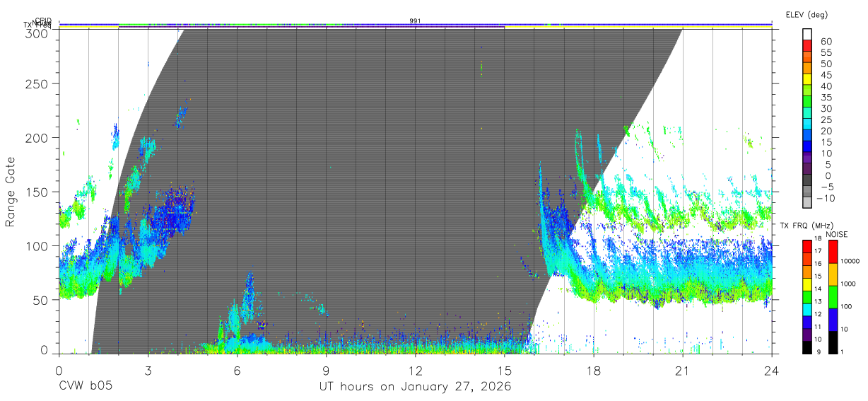The height and width of the screenshot is (401, 868).
Task: Click the cyan 25 degree elevation swatch
Action: tap(807, 124)
